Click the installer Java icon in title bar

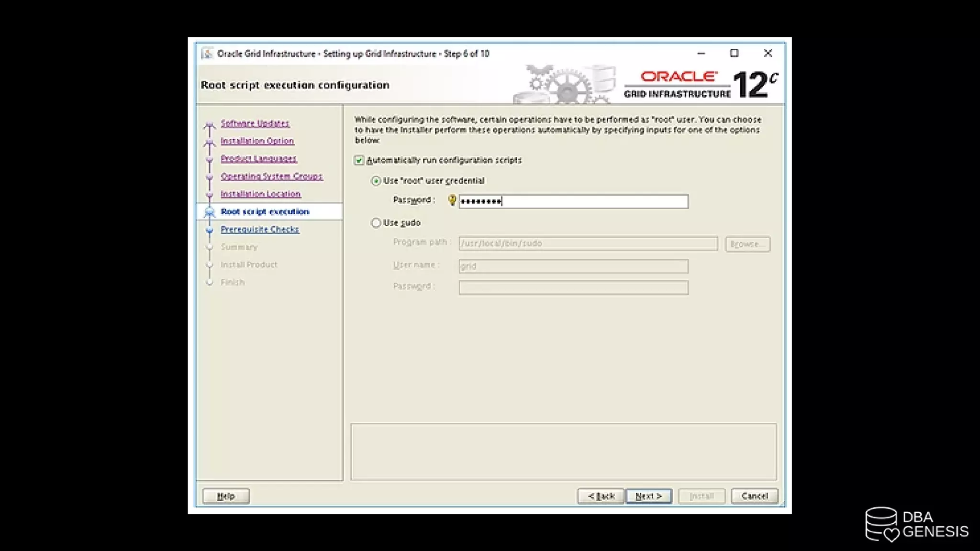click(207, 54)
